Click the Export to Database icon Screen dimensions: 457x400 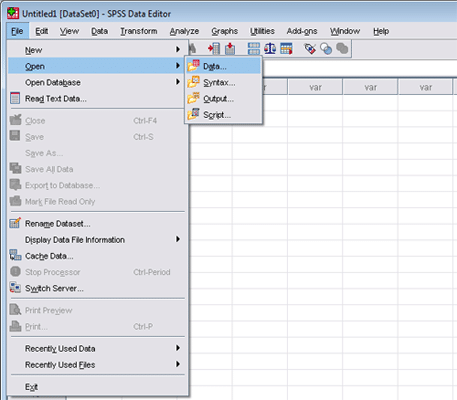15,184
